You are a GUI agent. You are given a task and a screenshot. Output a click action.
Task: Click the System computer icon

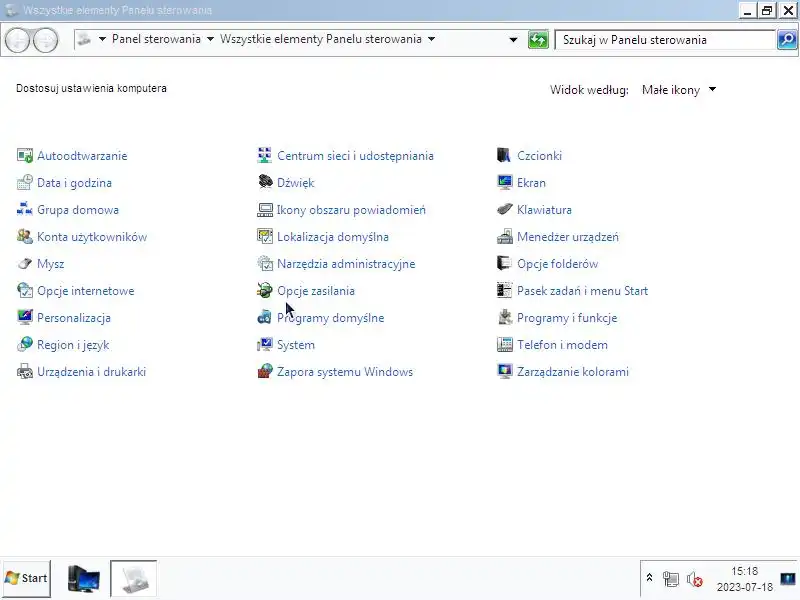pos(265,345)
